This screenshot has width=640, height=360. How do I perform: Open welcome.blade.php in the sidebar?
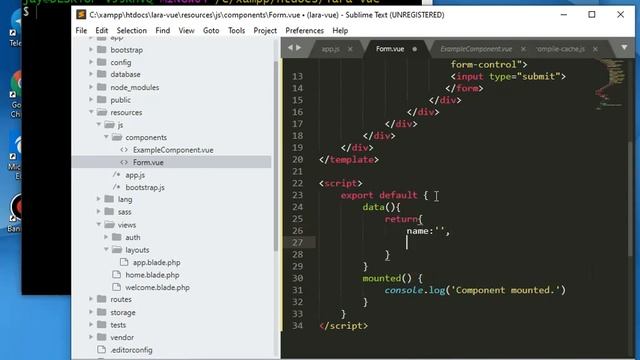click(157, 287)
